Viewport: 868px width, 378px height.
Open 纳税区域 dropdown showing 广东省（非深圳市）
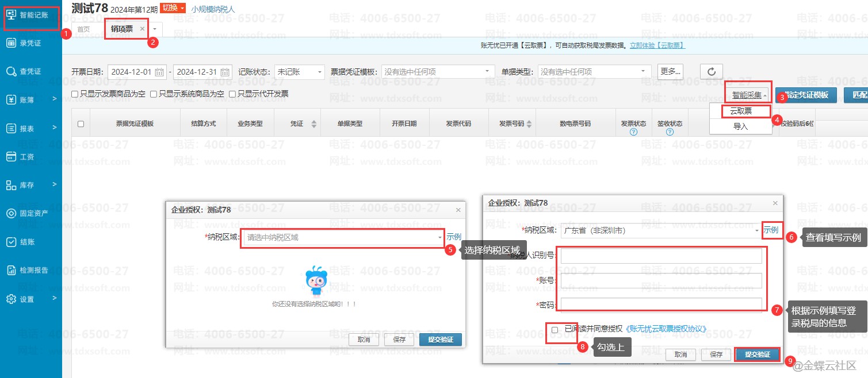point(661,230)
